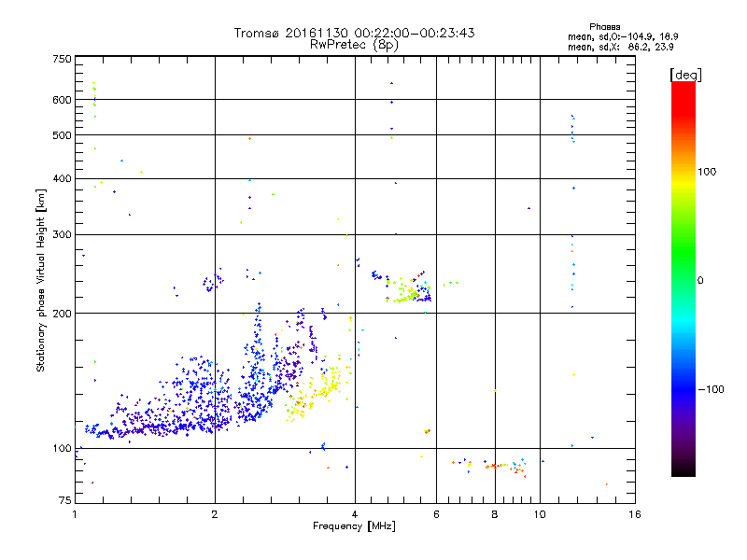Click the 'mean, sd,O:-104.9, 18.9' statistic
The height and width of the screenshot is (560, 747).
coord(623,36)
